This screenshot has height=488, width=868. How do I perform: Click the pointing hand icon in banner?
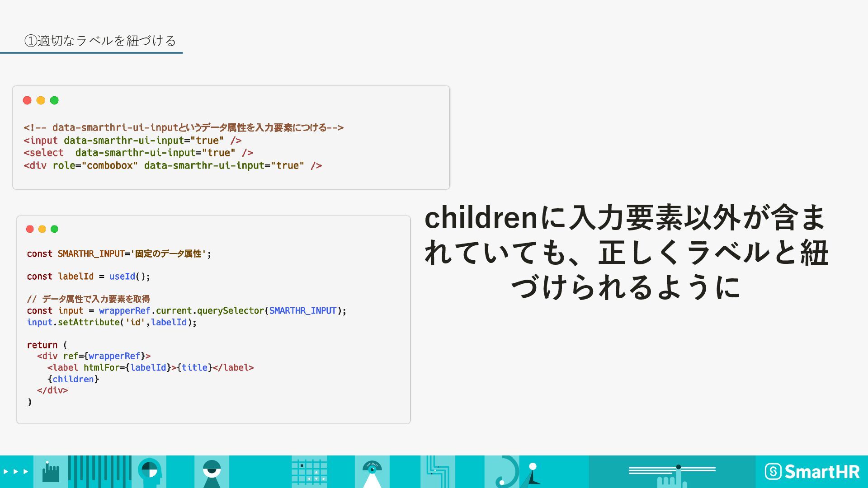coord(50,472)
